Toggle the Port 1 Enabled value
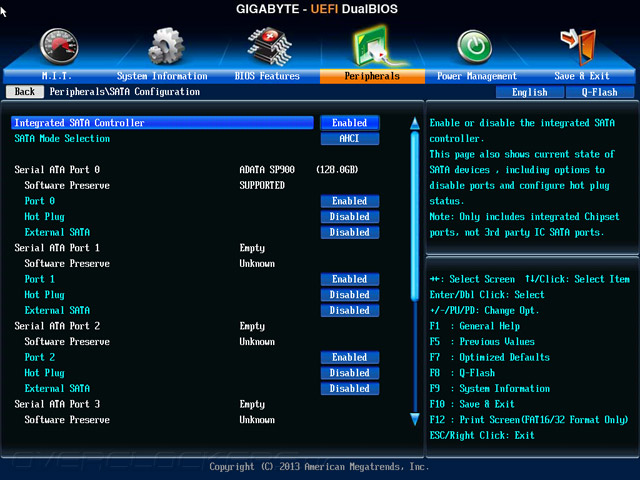Screen dimensions: 640x480 click(349, 279)
